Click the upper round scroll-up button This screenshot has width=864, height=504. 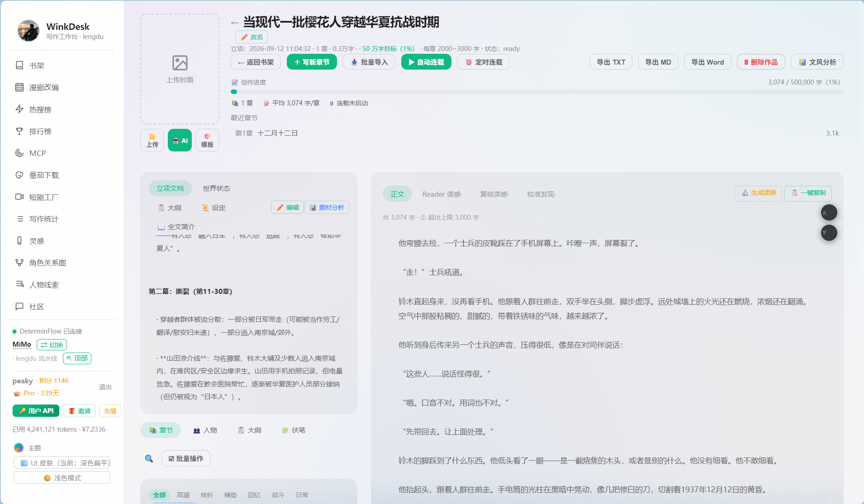click(x=829, y=212)
